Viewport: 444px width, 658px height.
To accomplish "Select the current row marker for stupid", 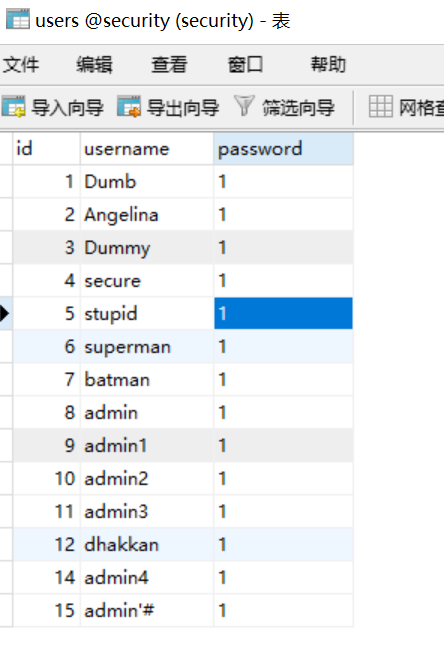I will tap(5, 313).
